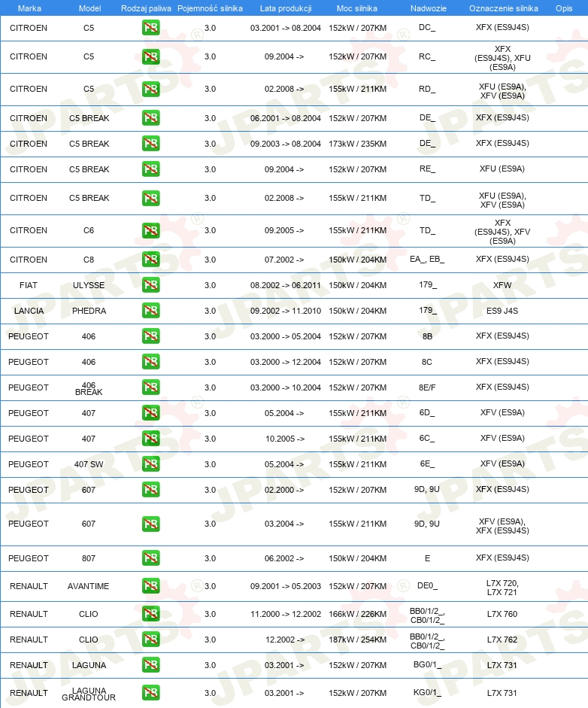Click production dates 11.2000 -> 12.2002

click(285, 615)
